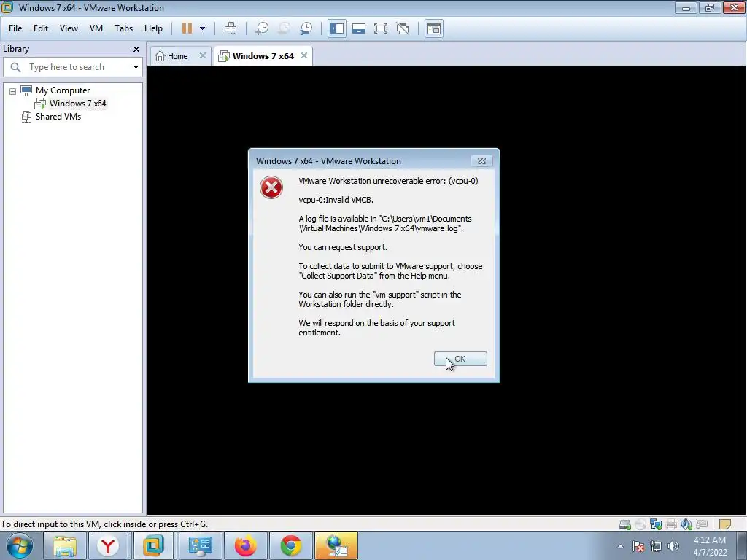Click the Unity mode toolbar icon
The height and width of the screenshot is (560, 747).
tap(403, 28)
